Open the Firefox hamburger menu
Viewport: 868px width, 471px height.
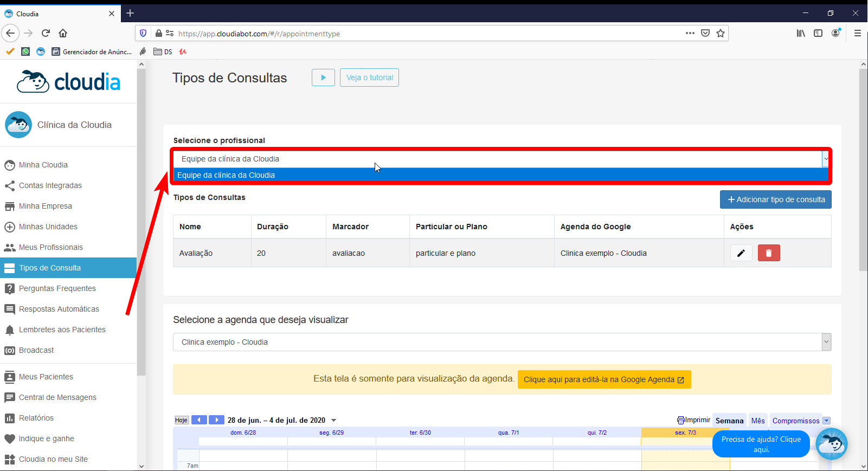tap(858, 33)
